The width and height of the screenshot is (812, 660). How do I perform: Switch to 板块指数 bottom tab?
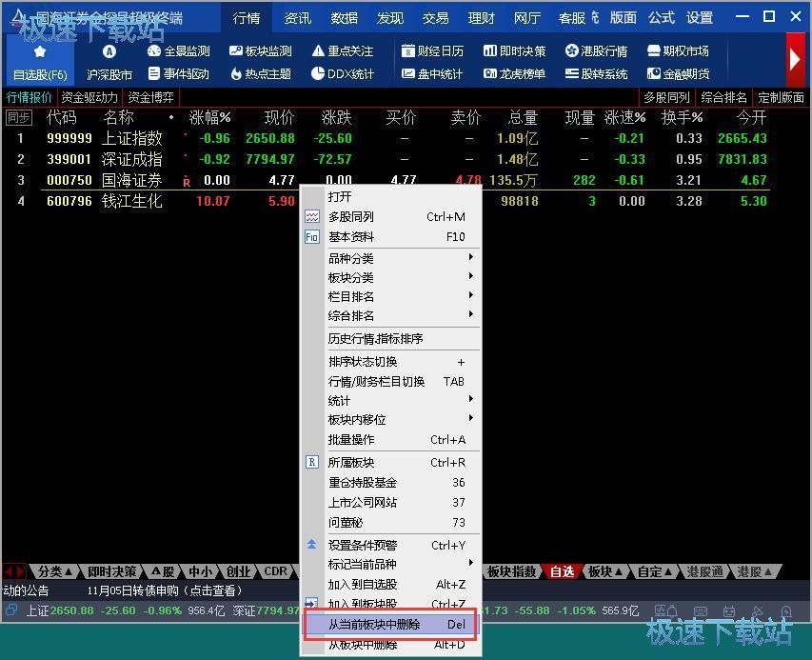coord(511,571)
